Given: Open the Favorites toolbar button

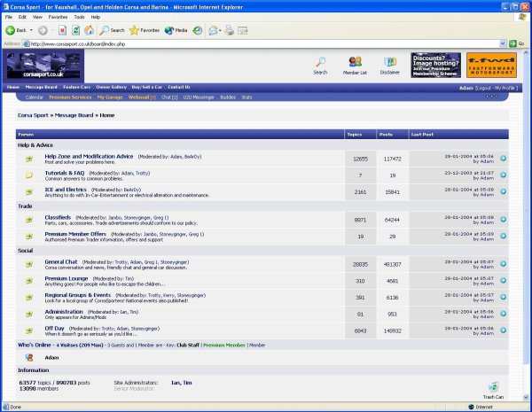Looking at the screenshot, I should (x=145, y=30).
